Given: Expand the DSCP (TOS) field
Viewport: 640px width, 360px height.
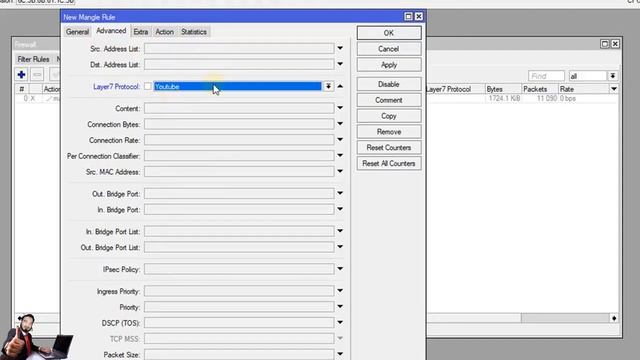Looking at the screenshot, I should 340,322.
